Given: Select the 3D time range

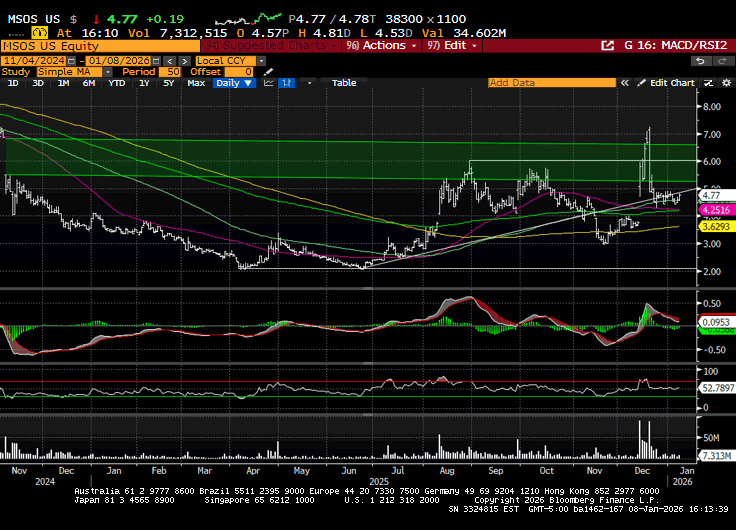Looking at the screenshot, I should pos(38,83).
